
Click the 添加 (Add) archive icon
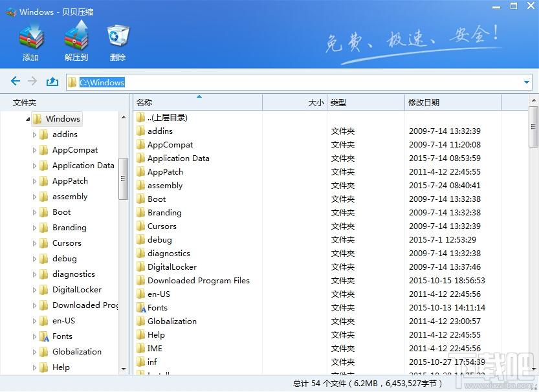(x=30, y=36)
